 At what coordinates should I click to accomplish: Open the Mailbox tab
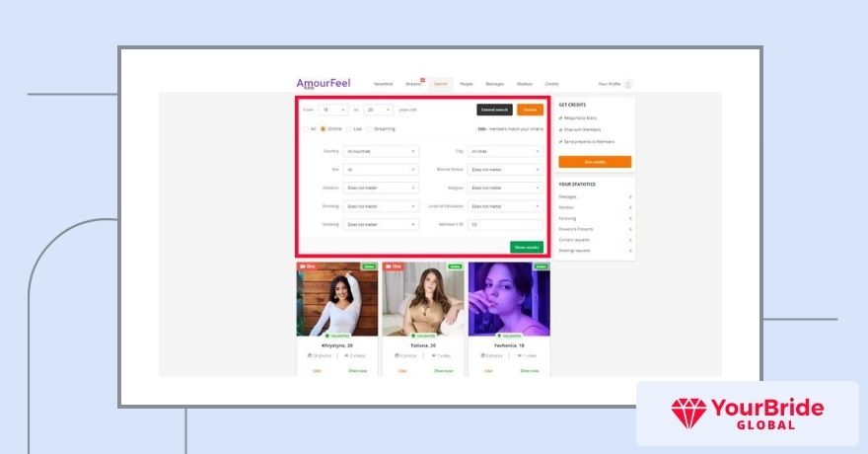click(x=525, y=84)
